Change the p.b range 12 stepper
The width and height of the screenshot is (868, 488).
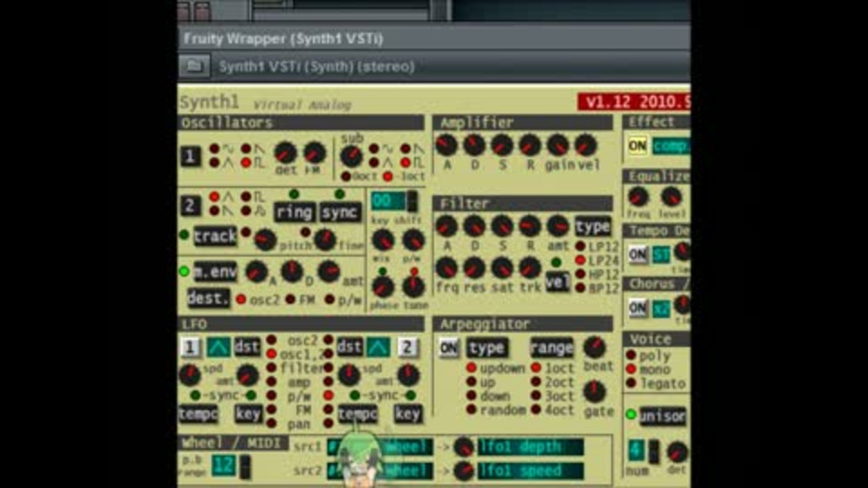click(x=244, y=465)
